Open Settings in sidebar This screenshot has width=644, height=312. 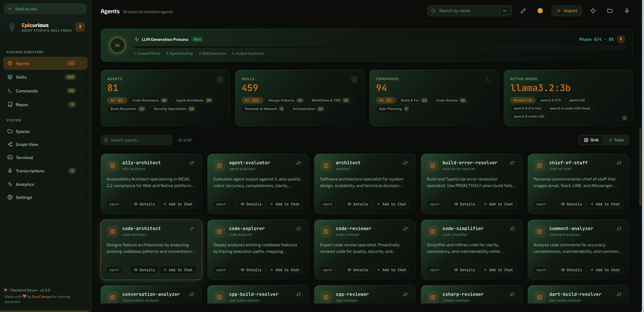45,197
